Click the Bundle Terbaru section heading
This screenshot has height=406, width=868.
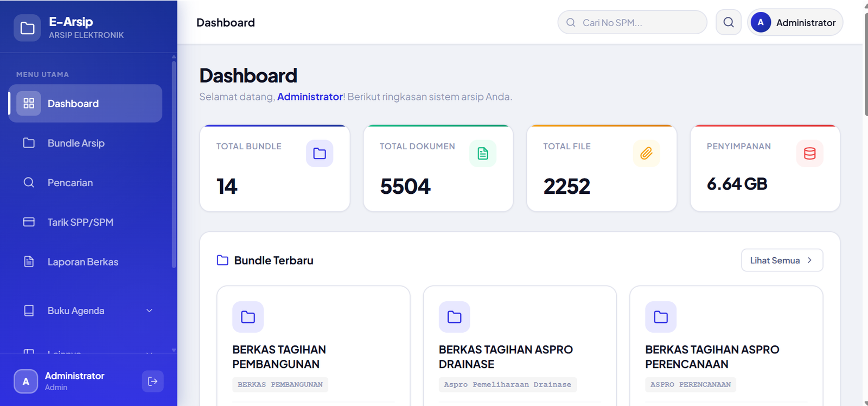pyautogui.click(x=274, y=261)
